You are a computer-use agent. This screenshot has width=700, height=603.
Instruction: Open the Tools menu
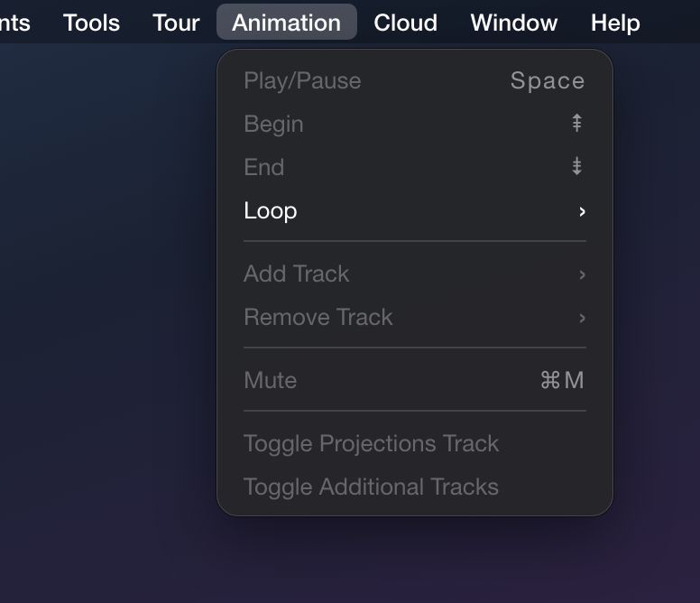tap(91, 23)
